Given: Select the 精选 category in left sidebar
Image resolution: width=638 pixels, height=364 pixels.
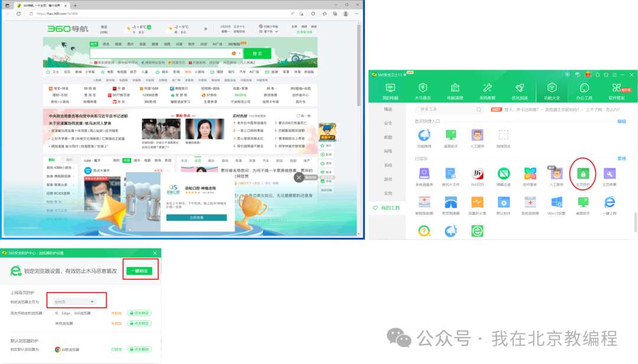Looking at the screenshot, I should tap(388, 109).
